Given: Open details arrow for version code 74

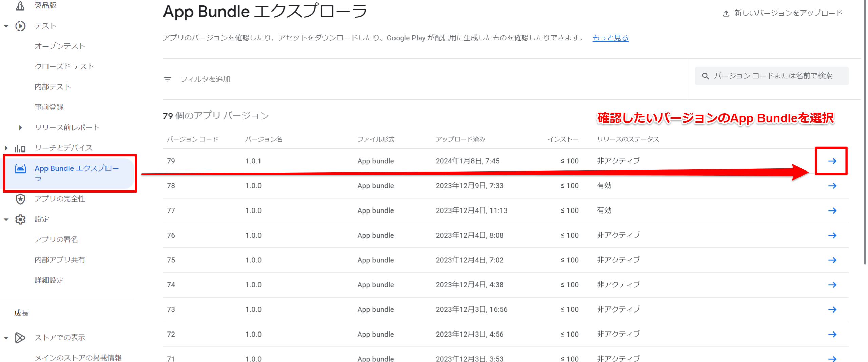Looking at the screenshot, I should point(832,285).
